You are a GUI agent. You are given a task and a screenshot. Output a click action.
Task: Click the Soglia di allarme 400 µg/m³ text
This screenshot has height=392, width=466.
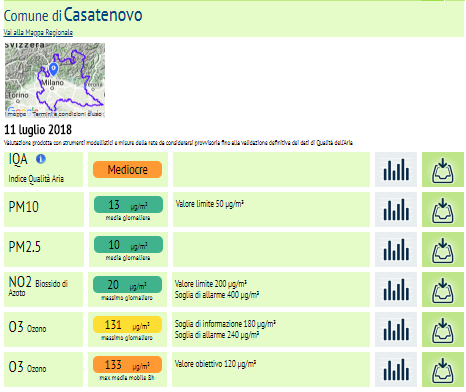[x=217, y=295]
